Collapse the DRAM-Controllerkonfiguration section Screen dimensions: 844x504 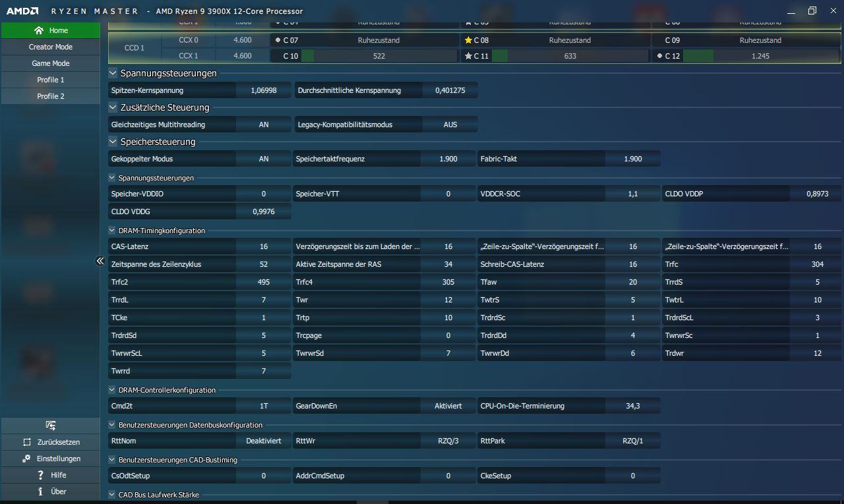pos(112,390)
